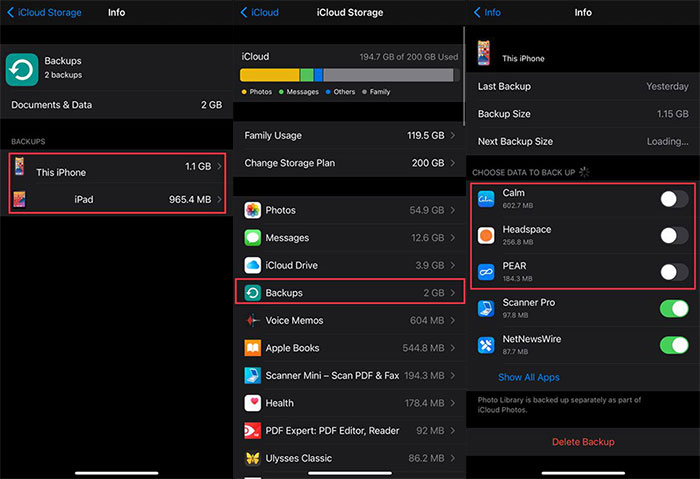Tap the Calm app icon
This screenshot has width=700, height=479.
tap(486, 199)
